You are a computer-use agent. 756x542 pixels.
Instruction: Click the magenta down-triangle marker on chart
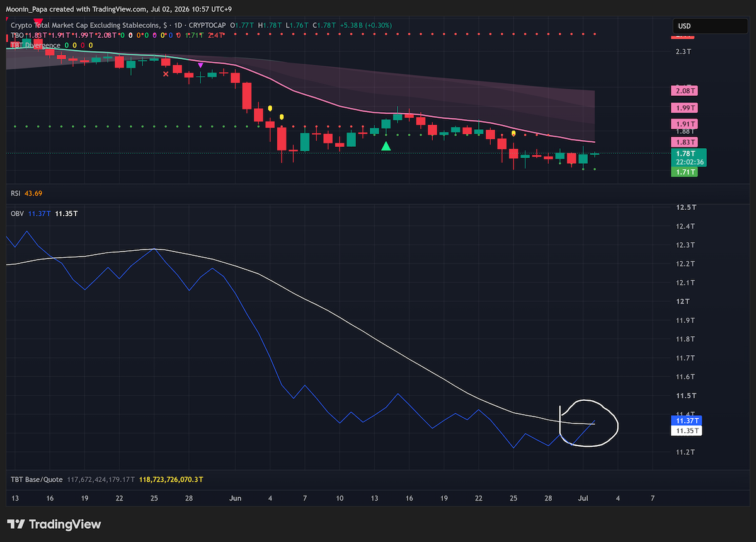click(200, 65)
